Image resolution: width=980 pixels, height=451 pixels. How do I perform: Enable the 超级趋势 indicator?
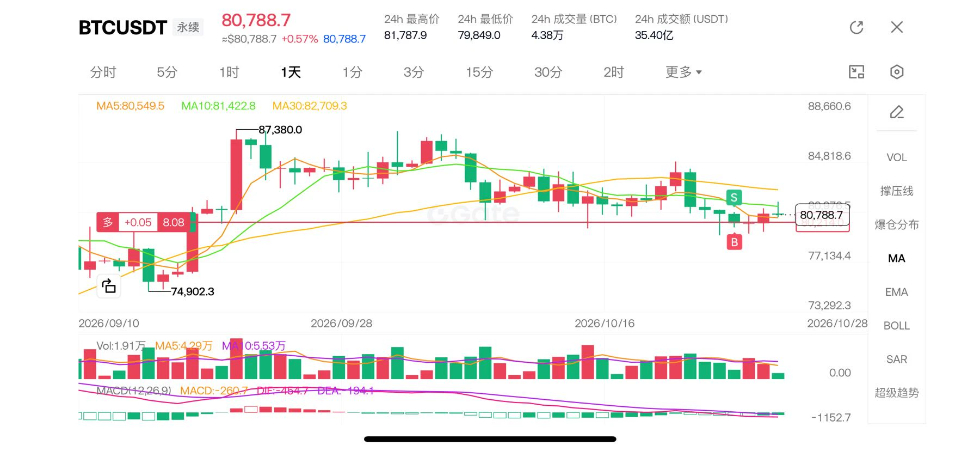(897, 393)
